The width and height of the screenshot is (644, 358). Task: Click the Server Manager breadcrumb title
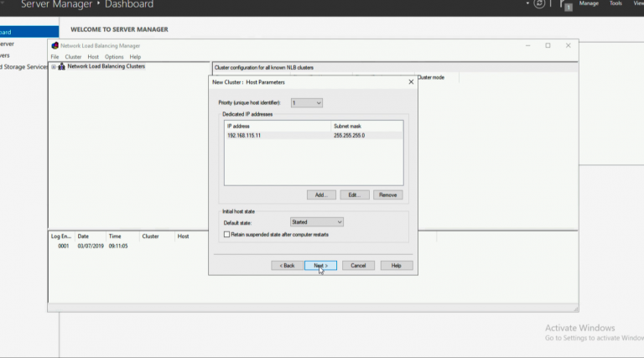57,4
